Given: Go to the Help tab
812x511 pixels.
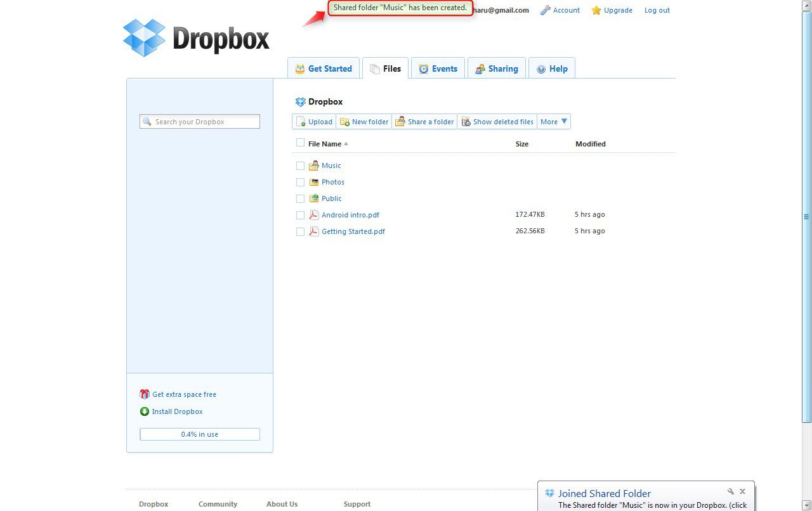Looking at the screenshot, I should [x=552, y=68].
